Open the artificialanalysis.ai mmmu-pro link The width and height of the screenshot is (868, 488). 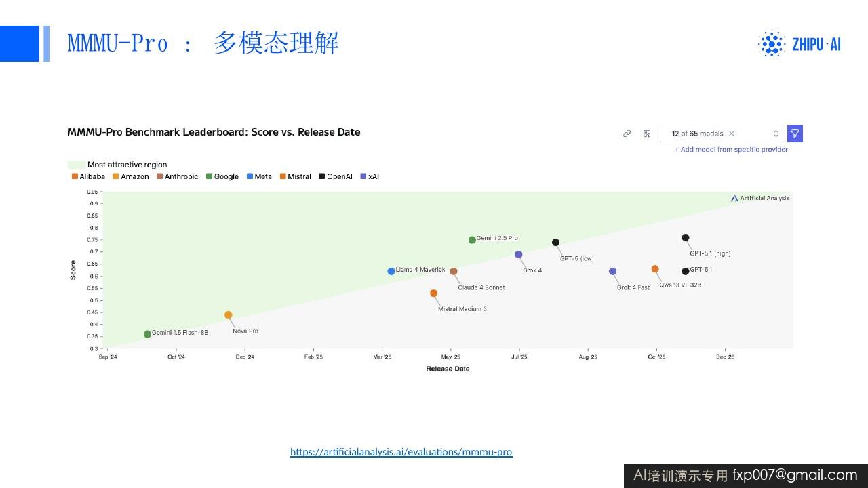pos(401,451)
